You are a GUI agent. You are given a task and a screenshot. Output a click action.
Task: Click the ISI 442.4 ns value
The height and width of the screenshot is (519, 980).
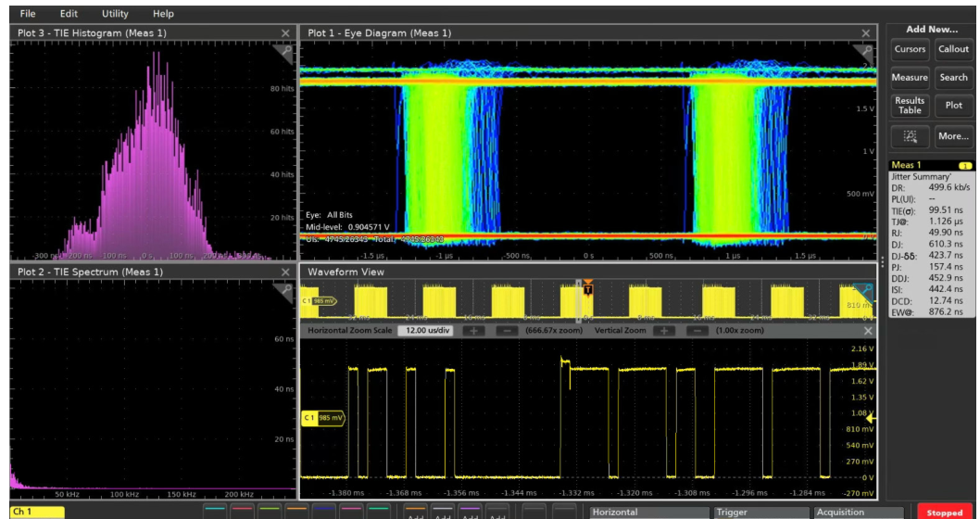click(x=947, y=289)
